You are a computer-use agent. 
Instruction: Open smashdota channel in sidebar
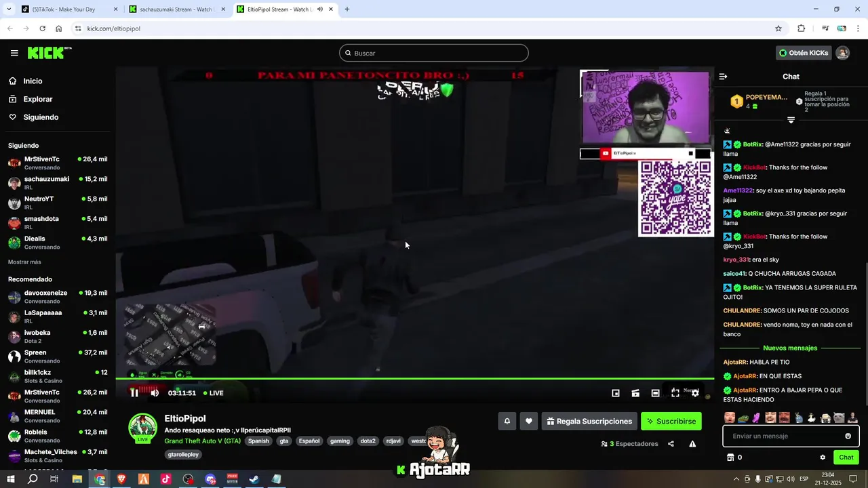58,222
